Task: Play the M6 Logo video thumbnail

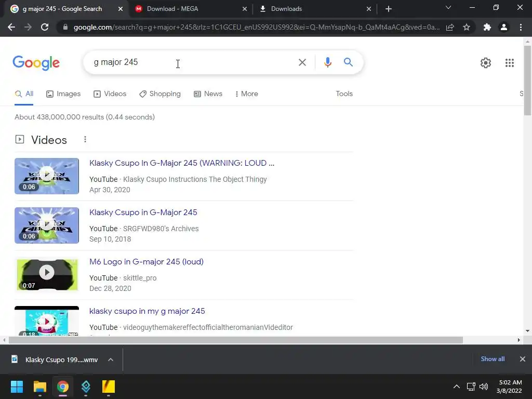Action: 47,275
